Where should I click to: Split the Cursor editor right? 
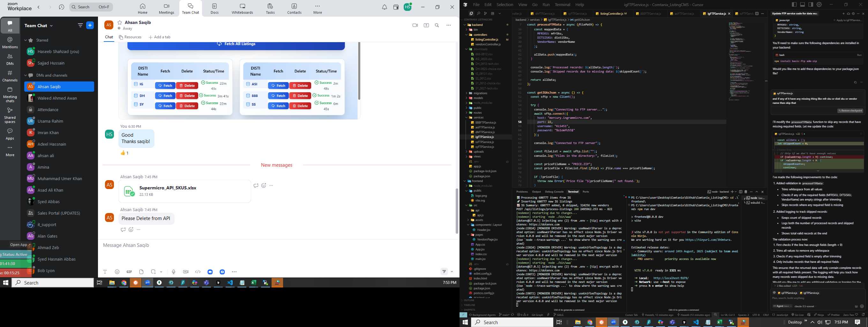pyautogui.click(x=757, y=13)
